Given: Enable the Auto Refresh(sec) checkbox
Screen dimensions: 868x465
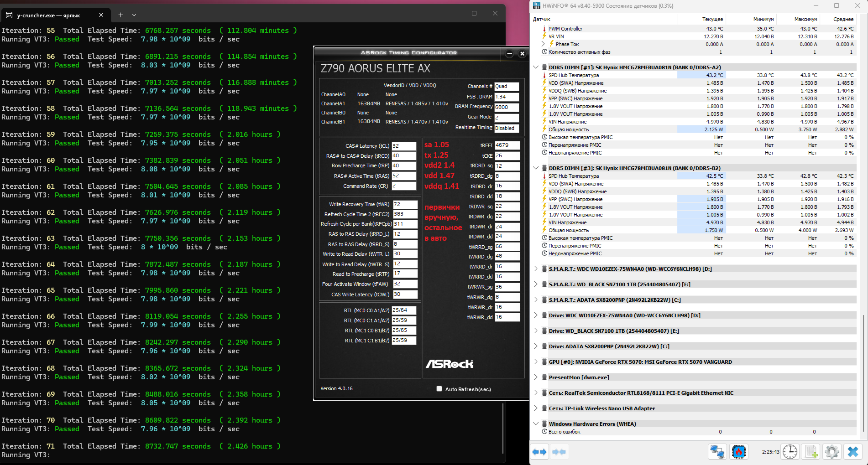Looking at the screenshot, I should point(439,389).
